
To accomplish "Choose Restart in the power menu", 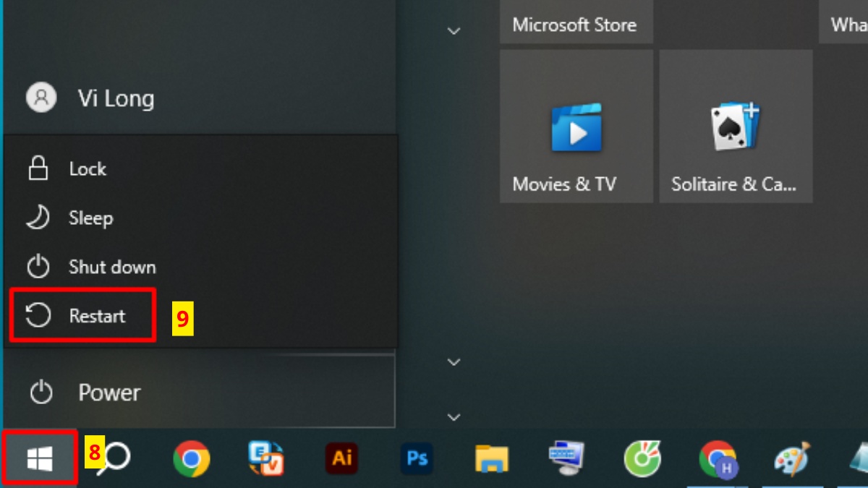I will [200, 317].
